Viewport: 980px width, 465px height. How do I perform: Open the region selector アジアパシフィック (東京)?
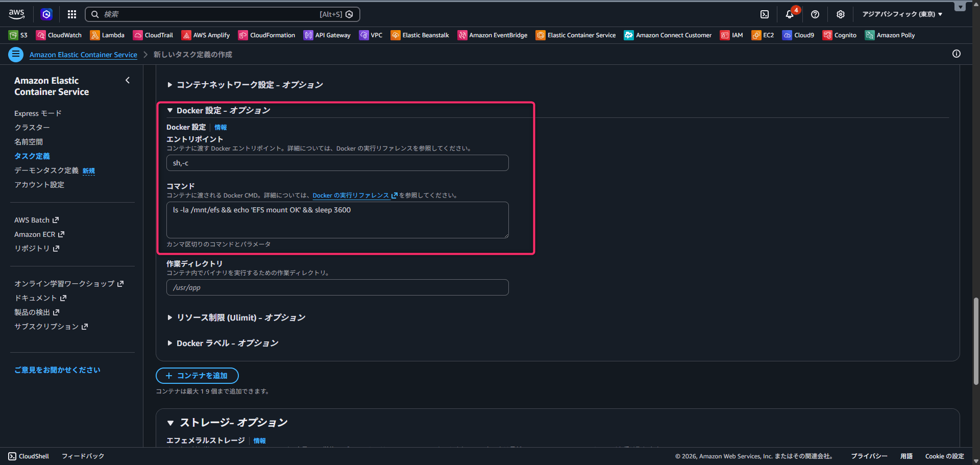[x=902, y=14]
